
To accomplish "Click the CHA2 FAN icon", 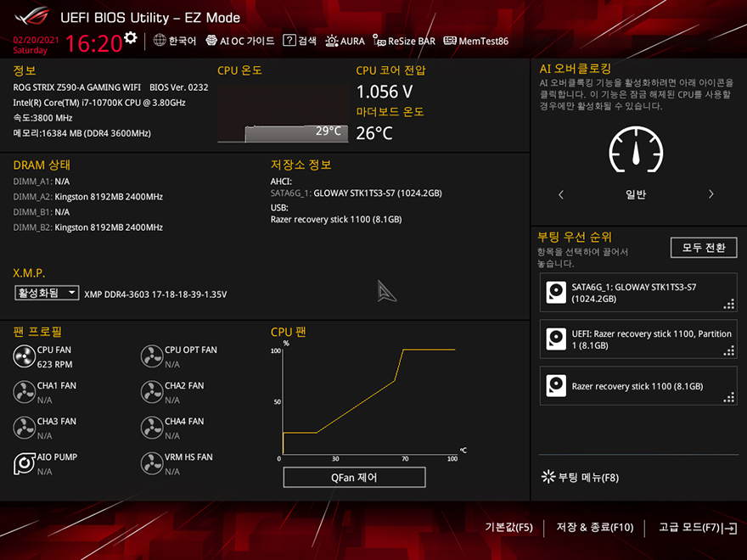I will [152, 392].
